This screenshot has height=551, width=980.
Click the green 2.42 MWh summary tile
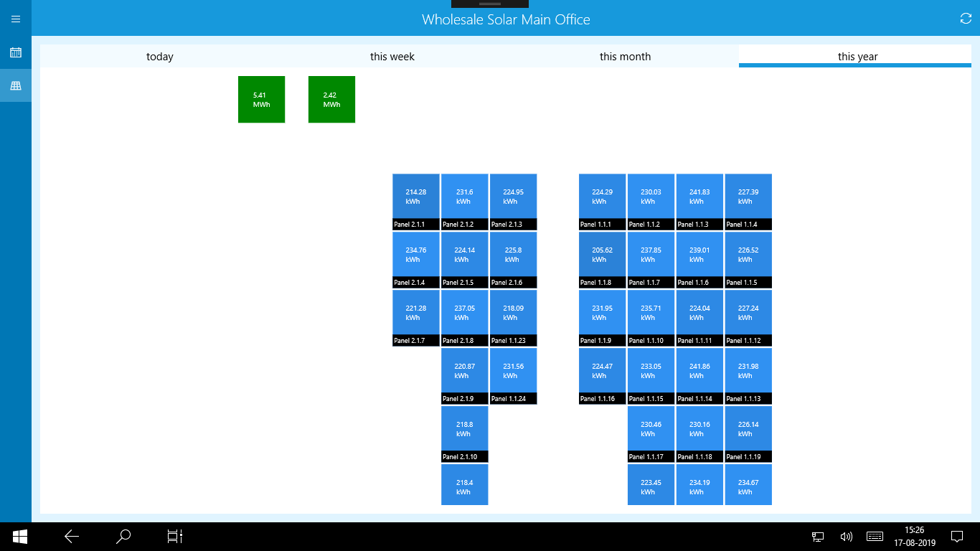(331, 99)
